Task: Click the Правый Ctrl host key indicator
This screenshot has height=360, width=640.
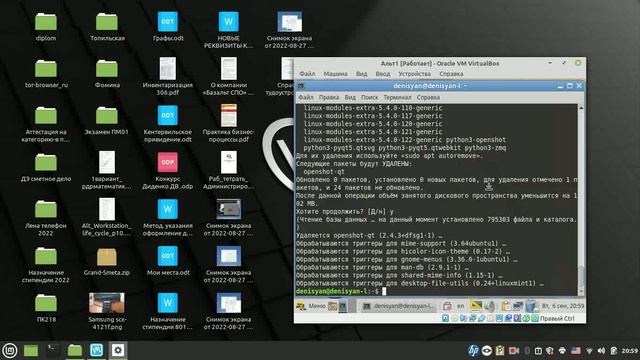Action: pos(557,318)
